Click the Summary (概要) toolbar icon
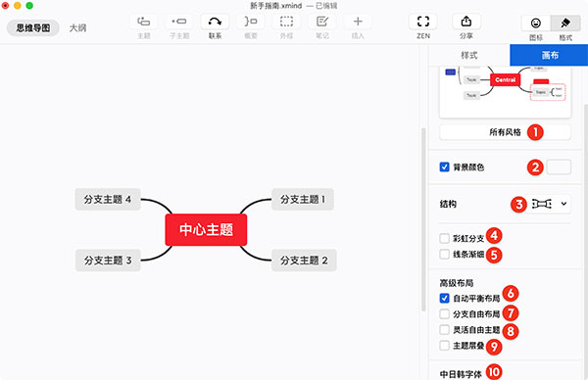This screenshot has height=380, width=588. click(x=251, y=22)
